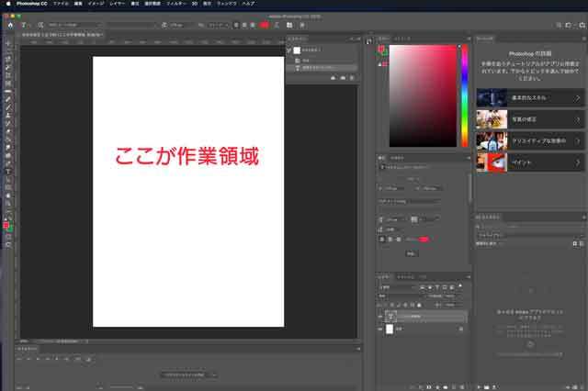The width and height of the screenshot is (588, 391).
Task: Open the Photoshop CC application menu
Action: coord(32,4)
